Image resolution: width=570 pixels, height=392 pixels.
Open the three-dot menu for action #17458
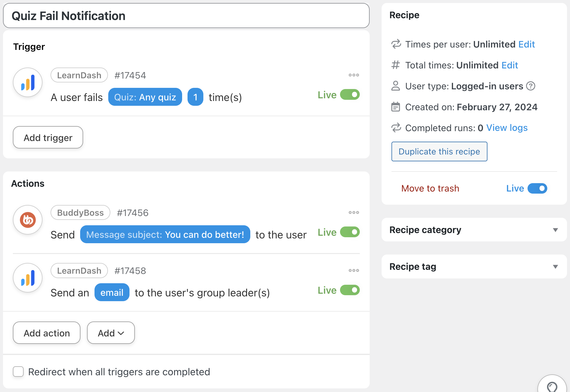click(353, 270)
